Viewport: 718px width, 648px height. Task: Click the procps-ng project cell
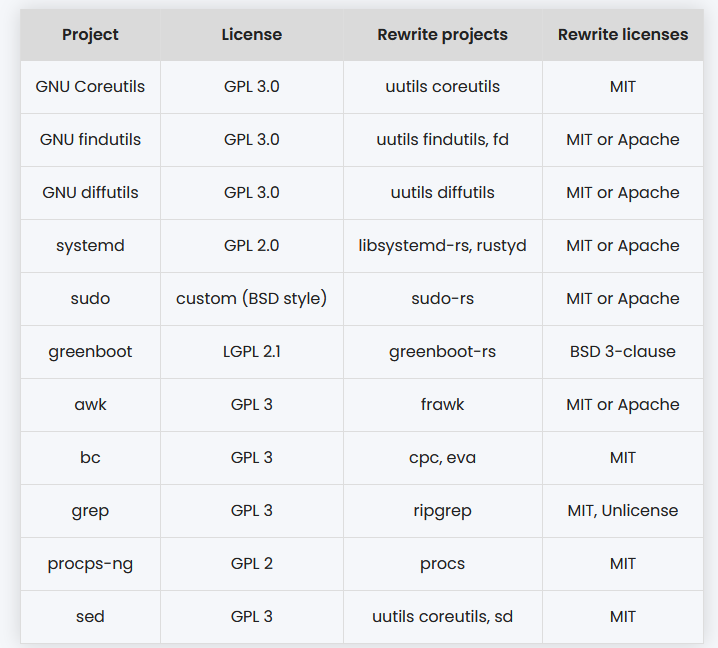(x=90, y=564)
